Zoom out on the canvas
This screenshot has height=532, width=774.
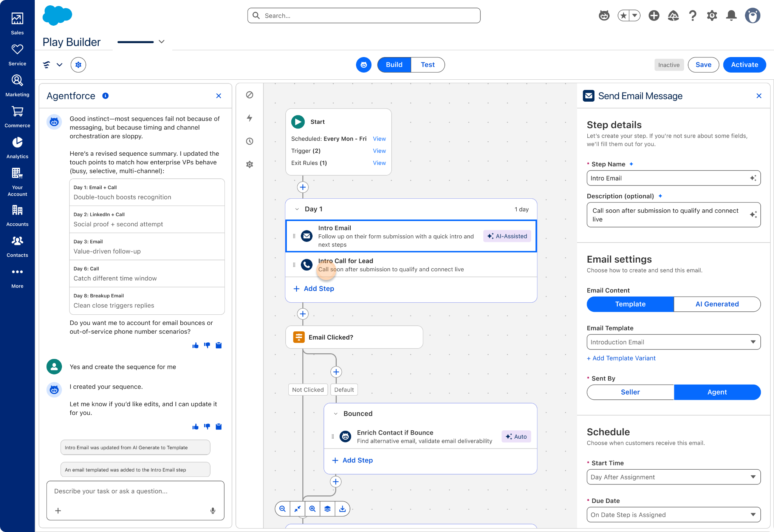[x=282, y=509]
